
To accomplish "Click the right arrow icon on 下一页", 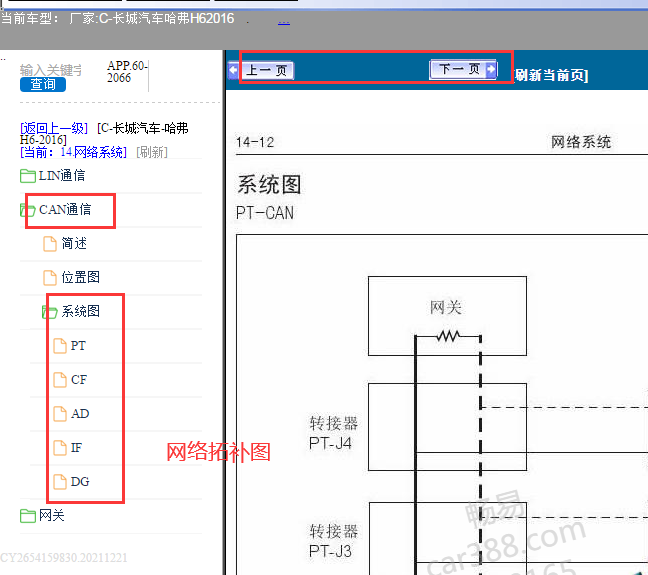I will point(491,69).
